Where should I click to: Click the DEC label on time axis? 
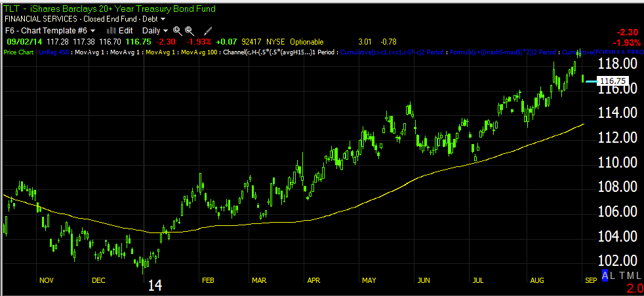point(98,280)
